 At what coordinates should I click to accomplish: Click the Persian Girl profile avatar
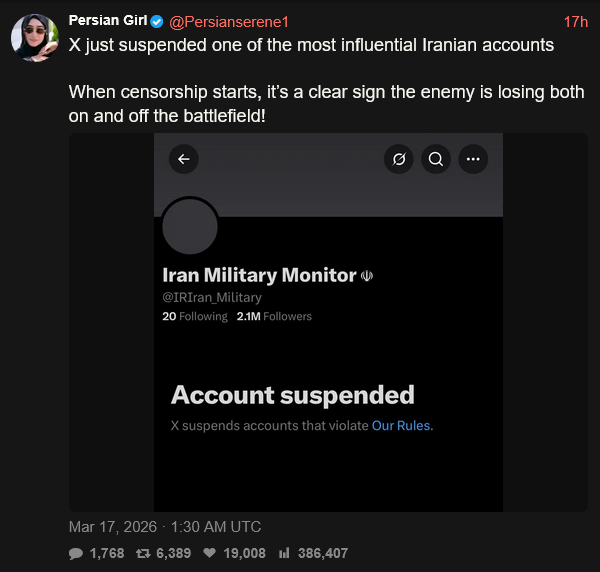pos(34,38)
